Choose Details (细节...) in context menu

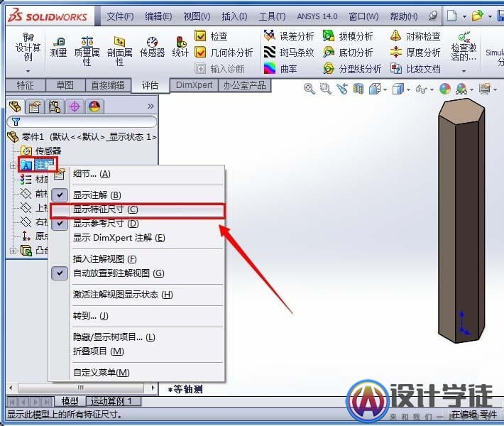coord(137,174)
